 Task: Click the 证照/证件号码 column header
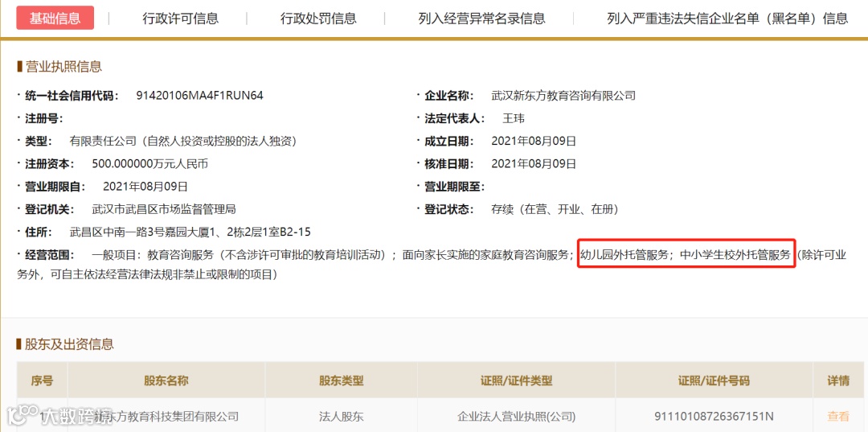[x=714, y=381]
